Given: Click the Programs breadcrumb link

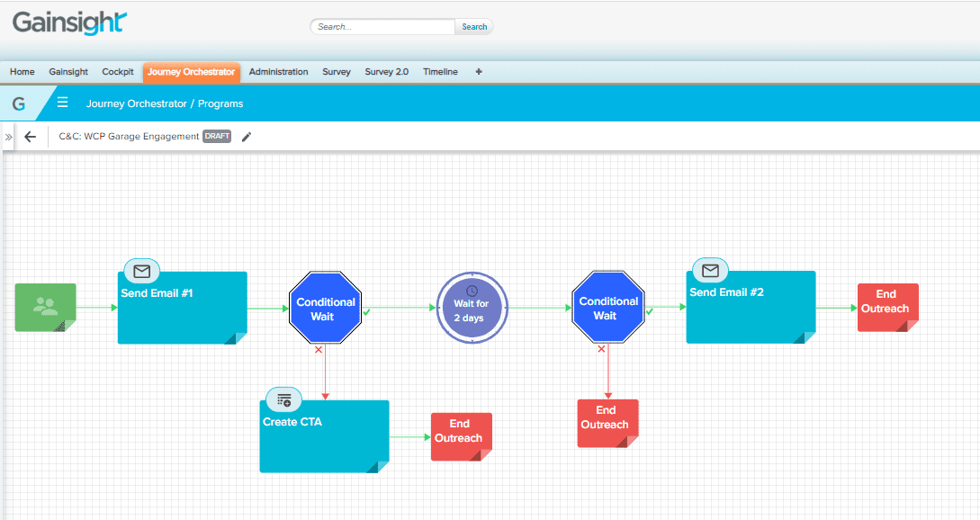Looking at the screenshot, I should point(220,103).
